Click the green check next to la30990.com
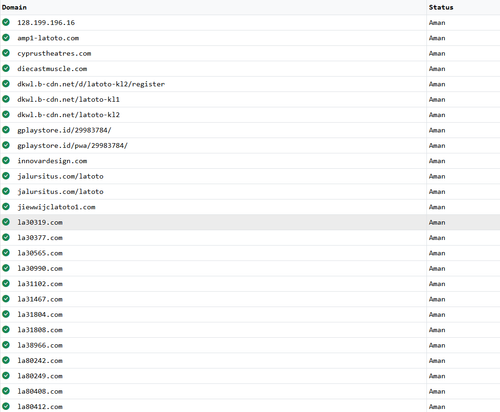The image size is (500, 412). [6, 268]
